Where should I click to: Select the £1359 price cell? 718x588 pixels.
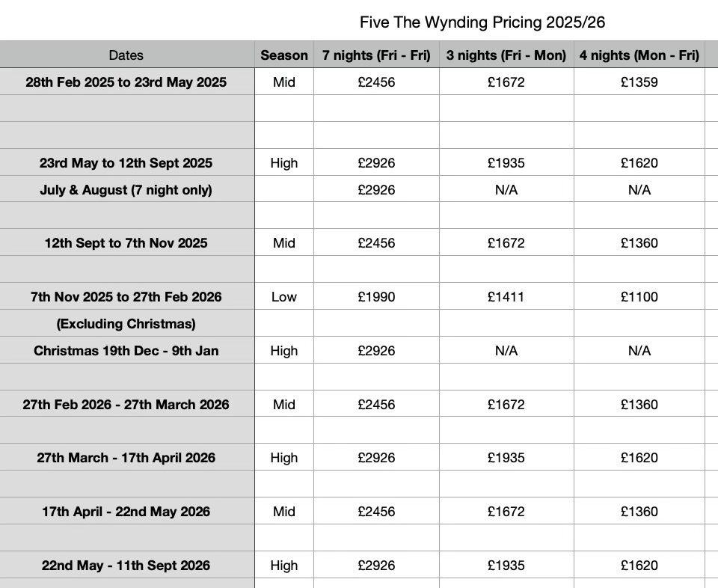tap(639, 82)
